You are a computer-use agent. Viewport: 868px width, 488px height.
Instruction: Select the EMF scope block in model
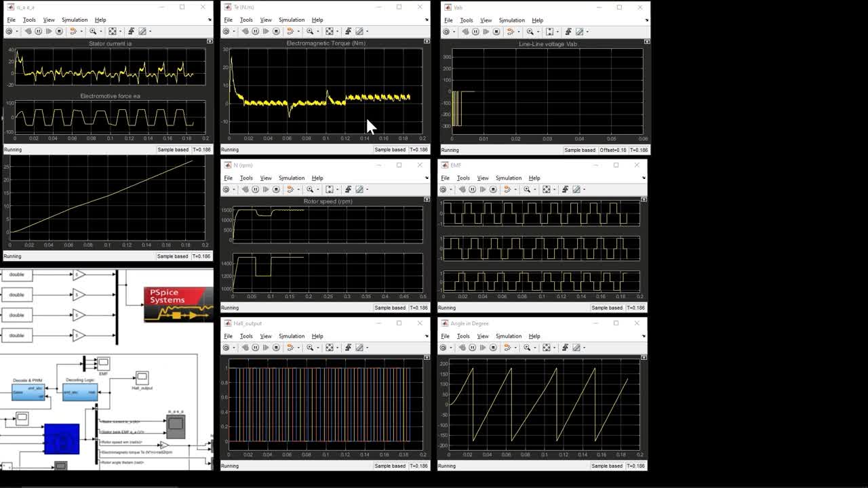[103, 363]
